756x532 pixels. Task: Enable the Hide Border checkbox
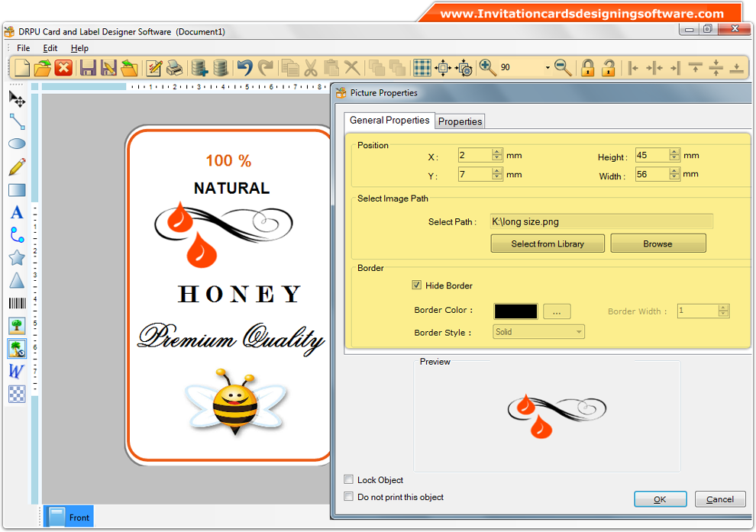pyautogui.click(x=417, y=285)
